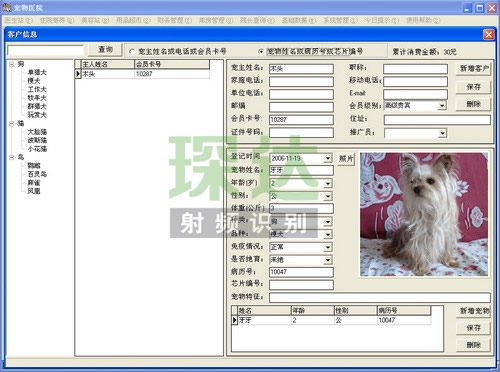Click the 会员卡号 input field showing 10287
This screenshot has width=500, height=372.
pos(301,120)
